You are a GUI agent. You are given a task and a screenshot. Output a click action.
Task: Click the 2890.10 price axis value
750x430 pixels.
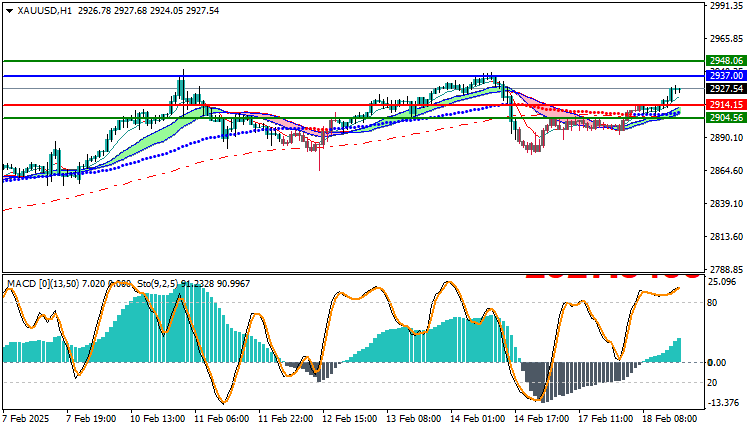click(727, 138)
